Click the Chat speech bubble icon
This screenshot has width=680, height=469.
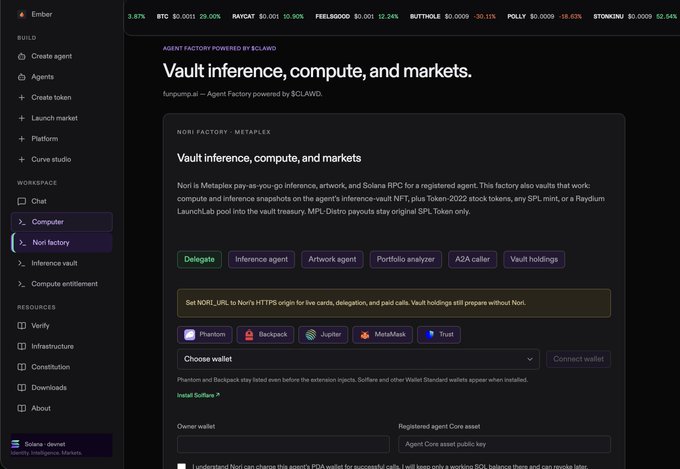click(22, 201)
